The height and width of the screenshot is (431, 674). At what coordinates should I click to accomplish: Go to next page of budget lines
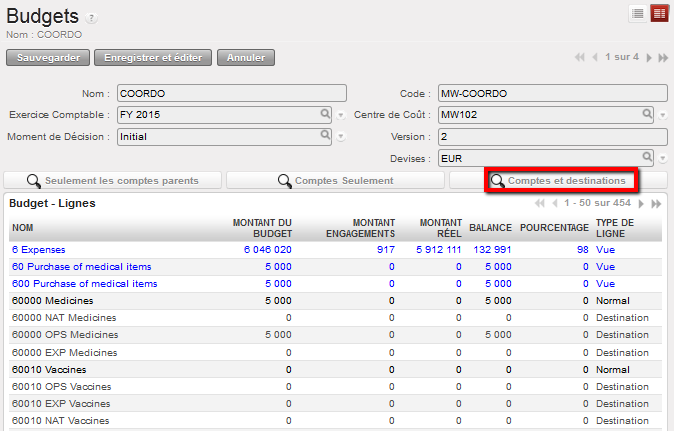pyautogui.click(x=642, y=204)
